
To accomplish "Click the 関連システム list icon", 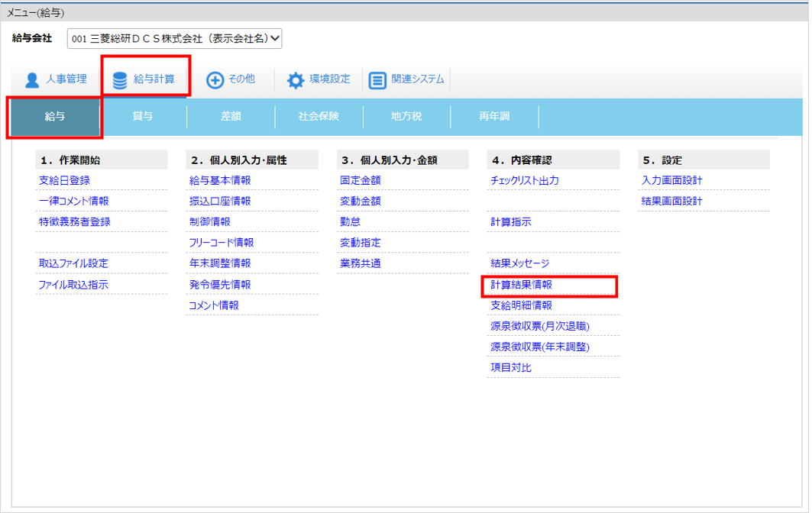I will (x=377, y=80).
